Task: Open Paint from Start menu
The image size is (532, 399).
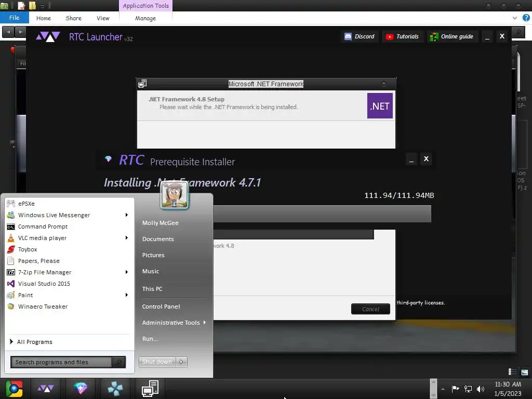Action: coord(64,295)
